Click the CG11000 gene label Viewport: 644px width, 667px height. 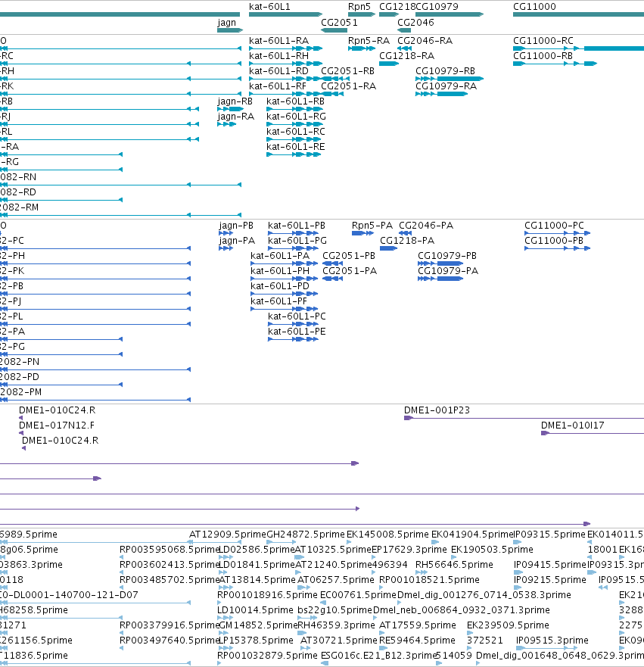point(534,7)
